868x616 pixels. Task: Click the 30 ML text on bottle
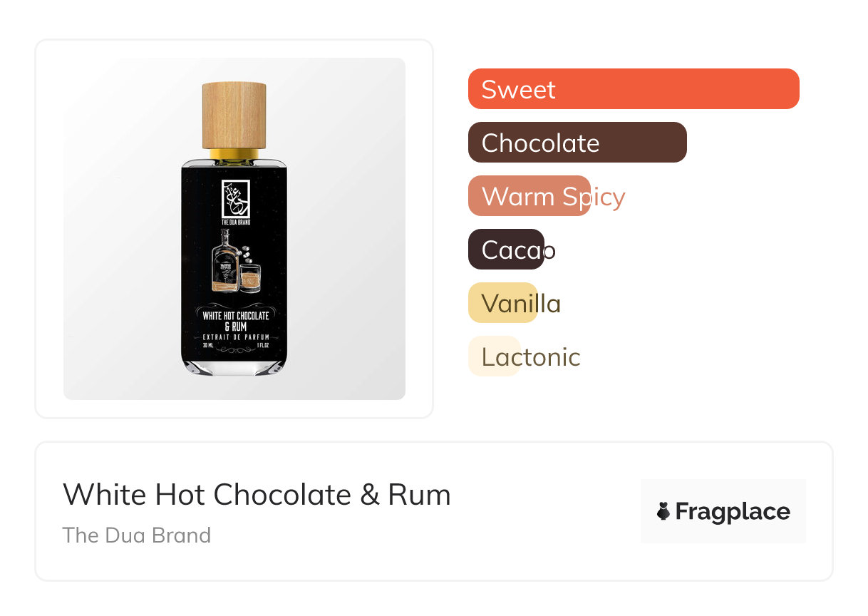click(208, 344)
